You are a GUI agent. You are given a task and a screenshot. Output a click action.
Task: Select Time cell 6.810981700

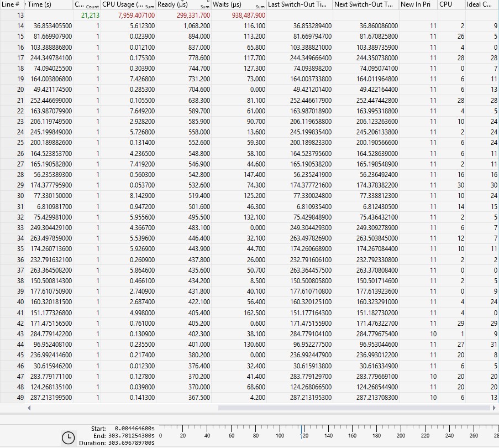coord(54,207)
